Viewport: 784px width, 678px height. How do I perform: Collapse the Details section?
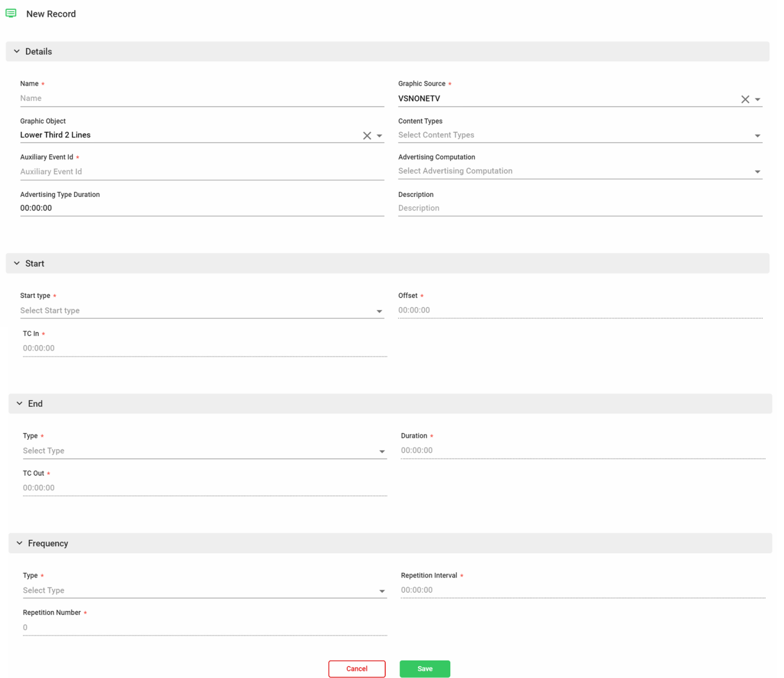[17, 52]
